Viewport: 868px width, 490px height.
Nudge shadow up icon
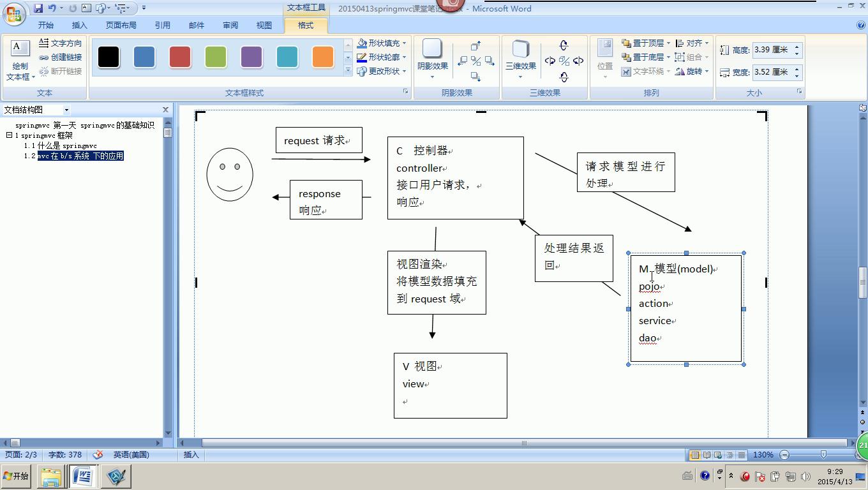pyautogui.click(x=475, y=46)
